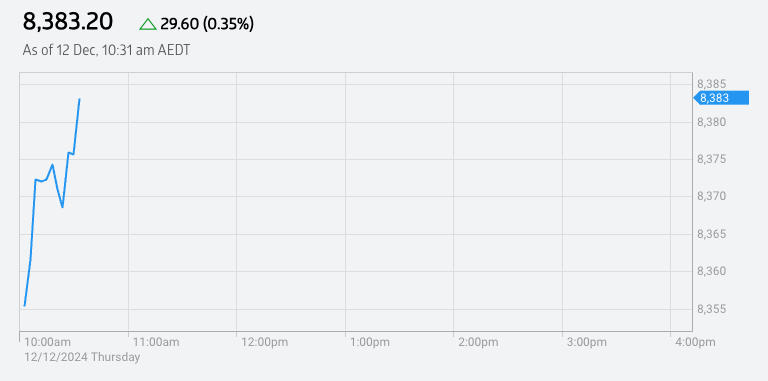The width and height of the screenshot is (768, 381).
Task: Click the 8,355 price axis label
Action: click(712, 309)
